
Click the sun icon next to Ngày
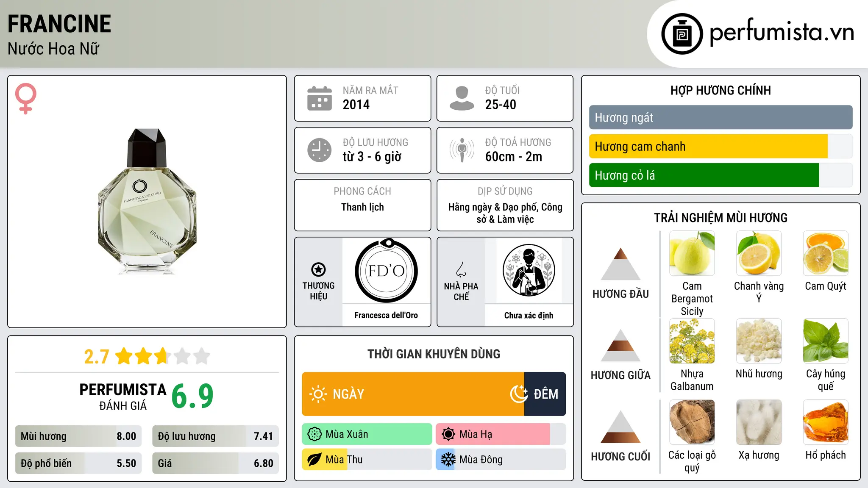tap(318, 394)
